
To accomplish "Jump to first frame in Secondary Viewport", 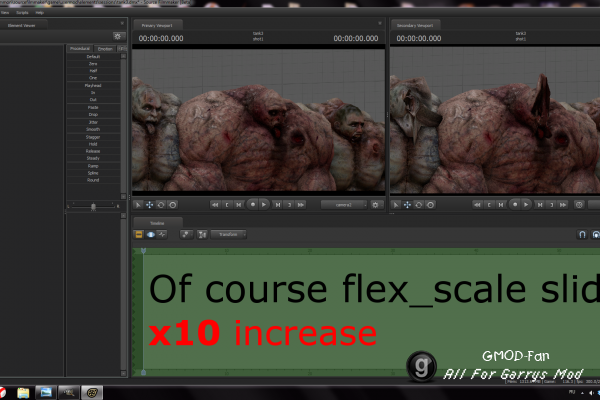I will [x=477, y=205].
